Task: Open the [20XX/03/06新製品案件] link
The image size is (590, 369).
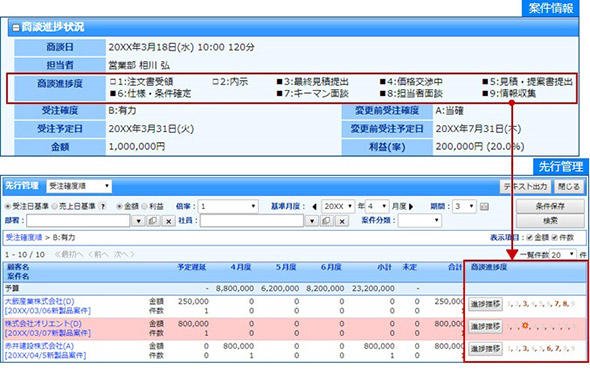Action: pos(48,311)
